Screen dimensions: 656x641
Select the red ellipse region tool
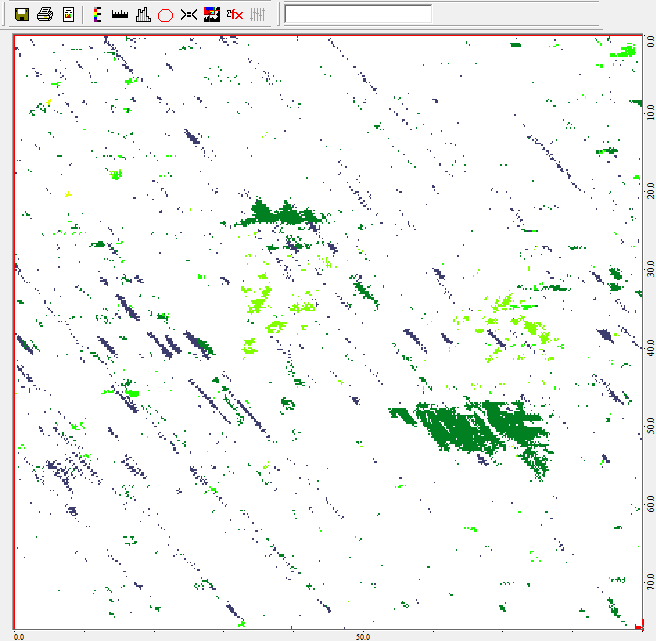(x=165, y=15)
